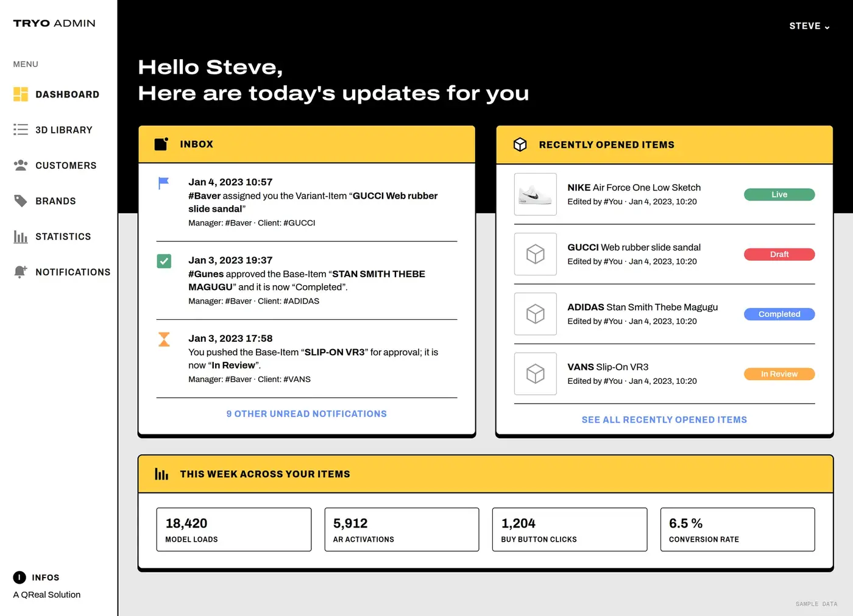Click 'Jan 4, 2023 10:57' notification timestamp

tap(230, 182)
